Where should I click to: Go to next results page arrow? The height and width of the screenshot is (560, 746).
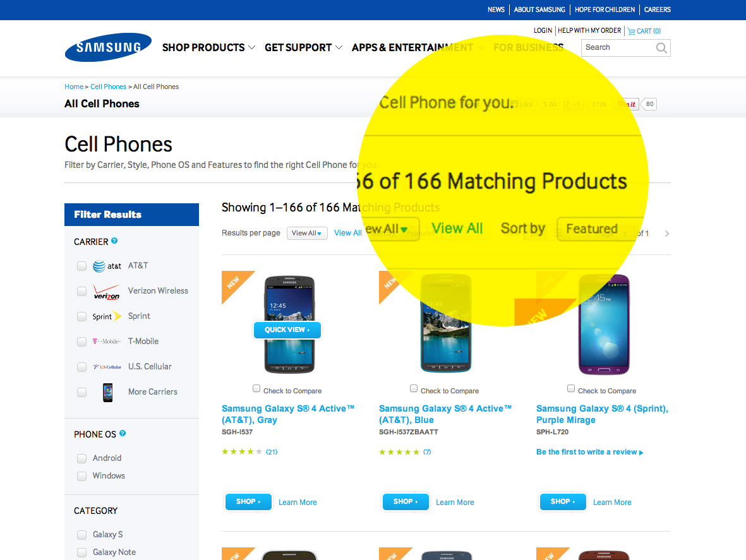[667, 234]
